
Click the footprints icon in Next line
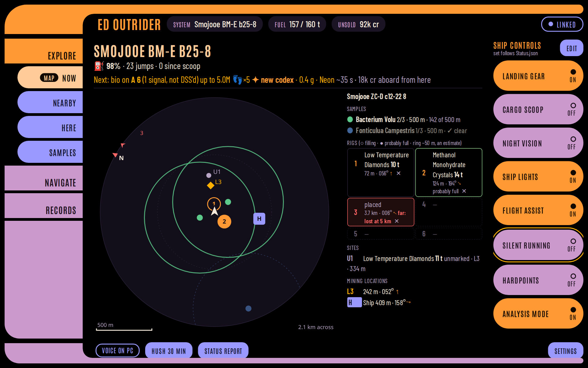pos(237,80)
